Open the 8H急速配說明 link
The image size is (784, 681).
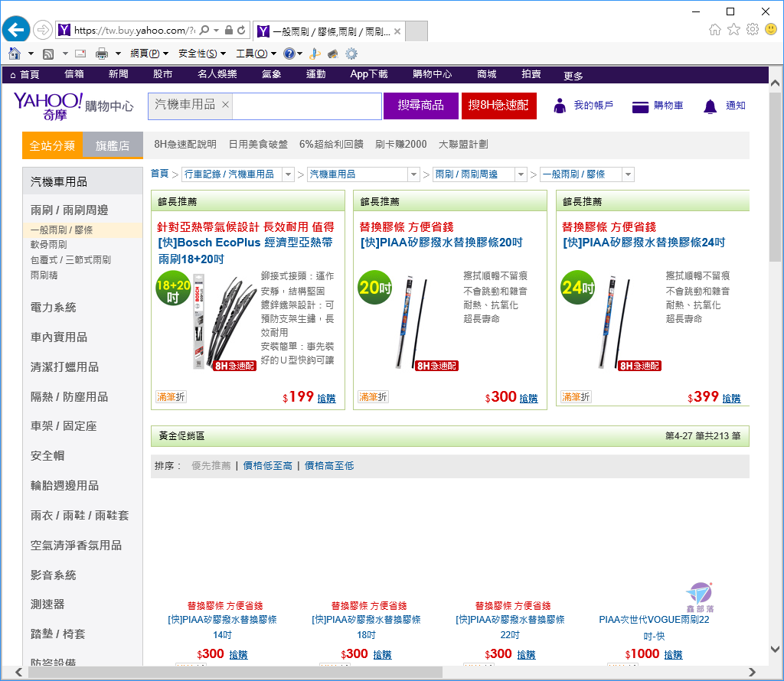[185, 145]
